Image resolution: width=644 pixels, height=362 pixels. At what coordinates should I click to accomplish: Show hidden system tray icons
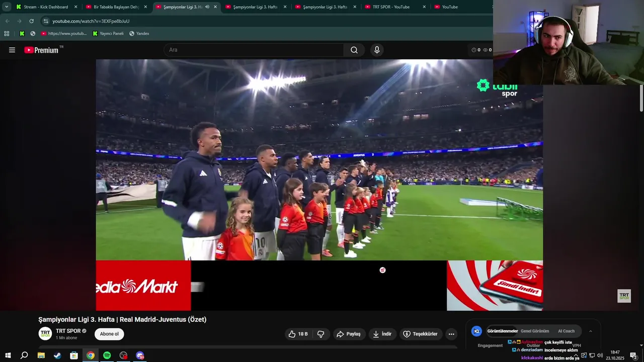(x=576, y=355)
